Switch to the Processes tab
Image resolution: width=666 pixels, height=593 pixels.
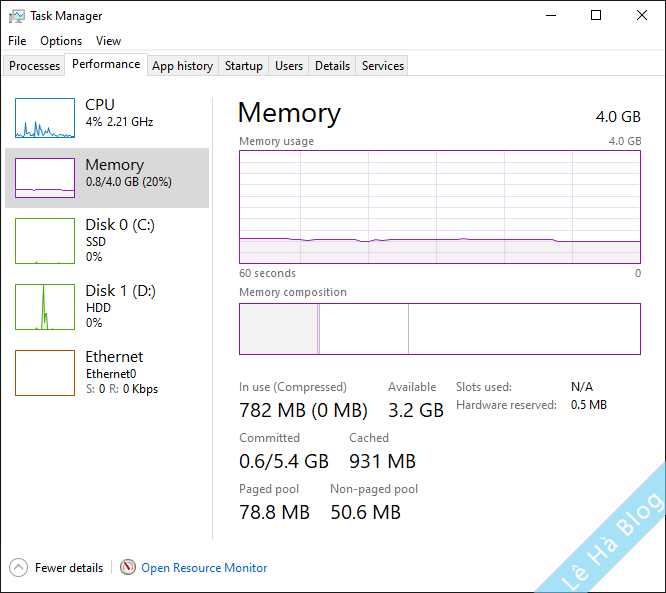(34, 66)
